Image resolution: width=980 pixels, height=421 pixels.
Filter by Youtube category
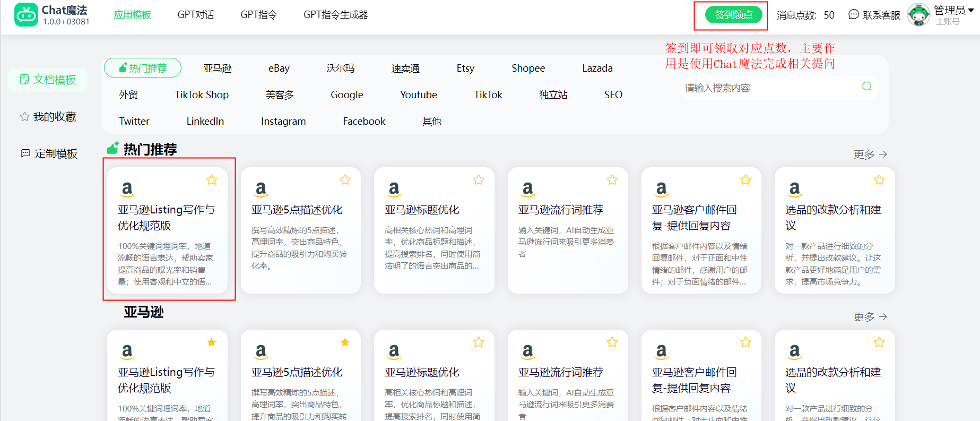point(419,94)
